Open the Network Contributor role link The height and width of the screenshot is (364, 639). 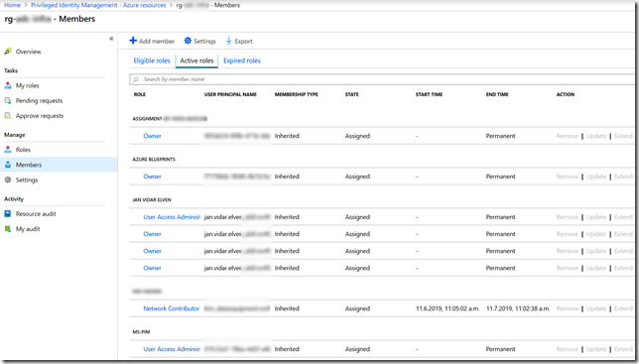click(x=171, y=308)
